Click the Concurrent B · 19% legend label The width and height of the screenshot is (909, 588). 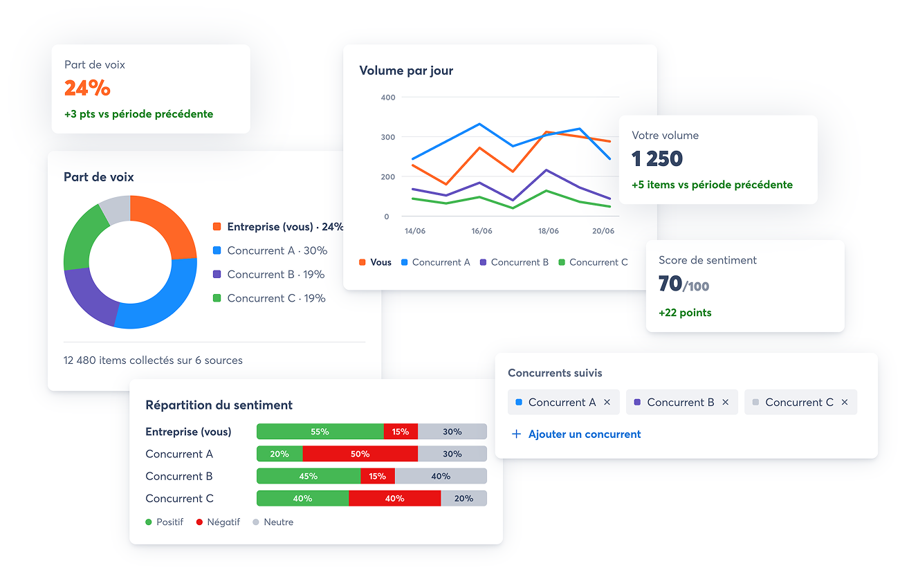pos(276,274)
